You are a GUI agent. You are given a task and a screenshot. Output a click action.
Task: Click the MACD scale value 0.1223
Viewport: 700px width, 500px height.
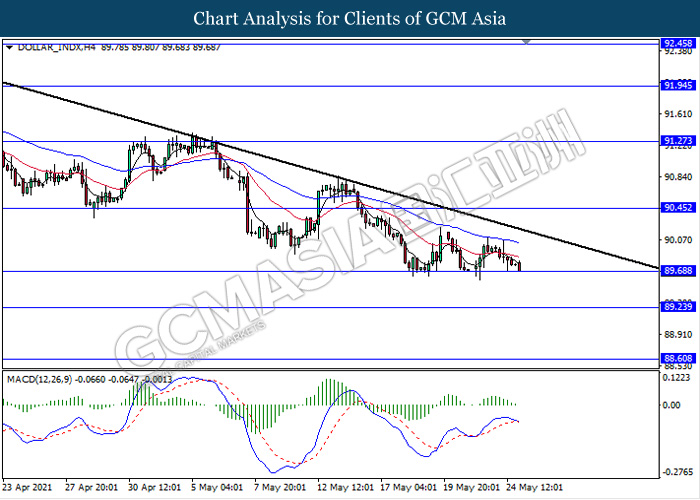[x=677, y=378]
